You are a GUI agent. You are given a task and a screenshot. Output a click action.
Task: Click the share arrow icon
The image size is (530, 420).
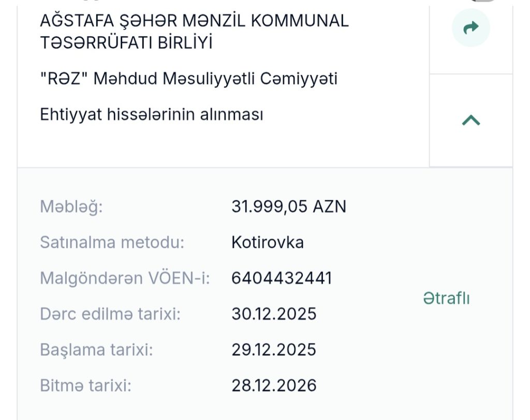[x=470, y=28]
